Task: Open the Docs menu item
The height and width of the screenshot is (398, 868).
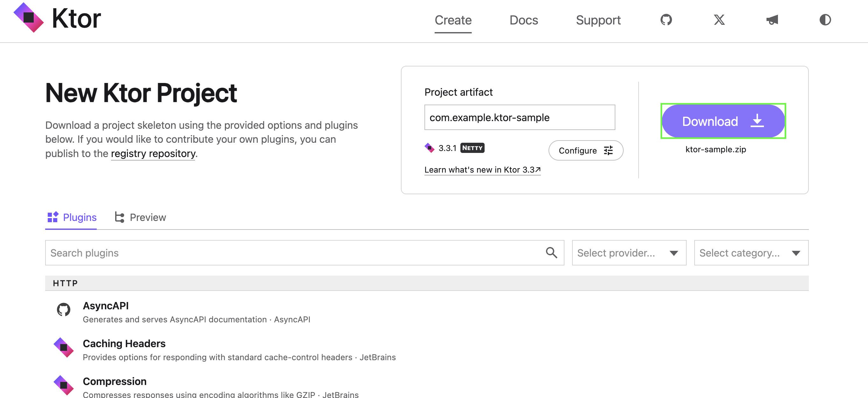Action: [x=524, y=20]
